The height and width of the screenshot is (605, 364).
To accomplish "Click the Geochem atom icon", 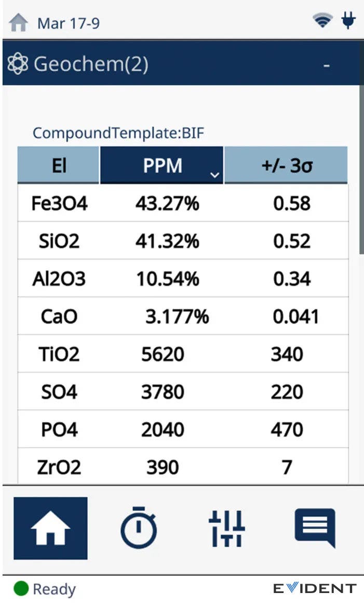I will [18, 64].
